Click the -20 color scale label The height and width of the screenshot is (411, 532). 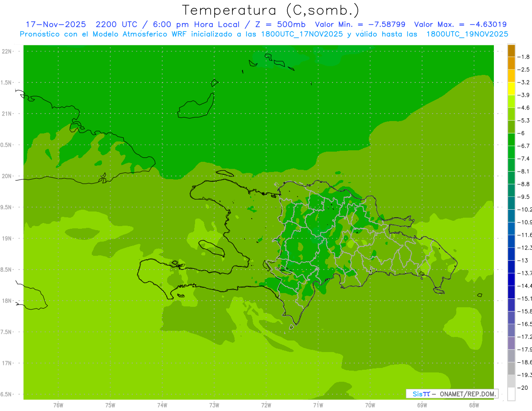[522, 388]
